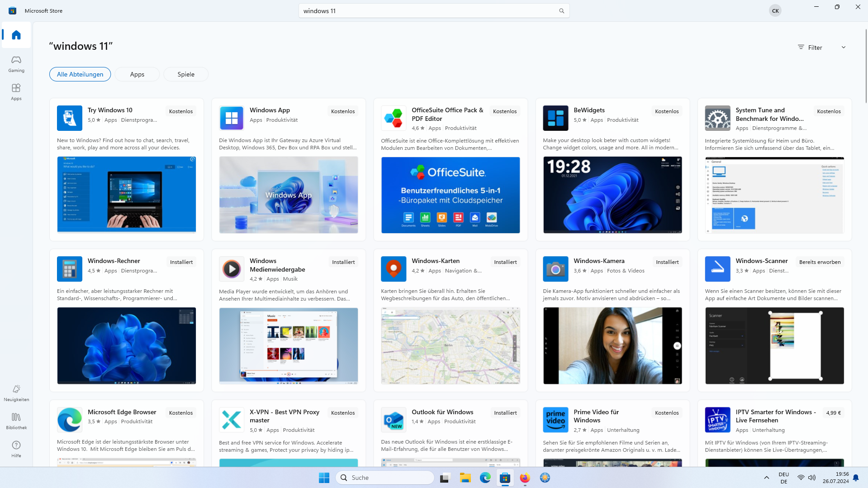
Task: Click Kostenlos button for BeWidgets
Action: click(x=667, y=111)
